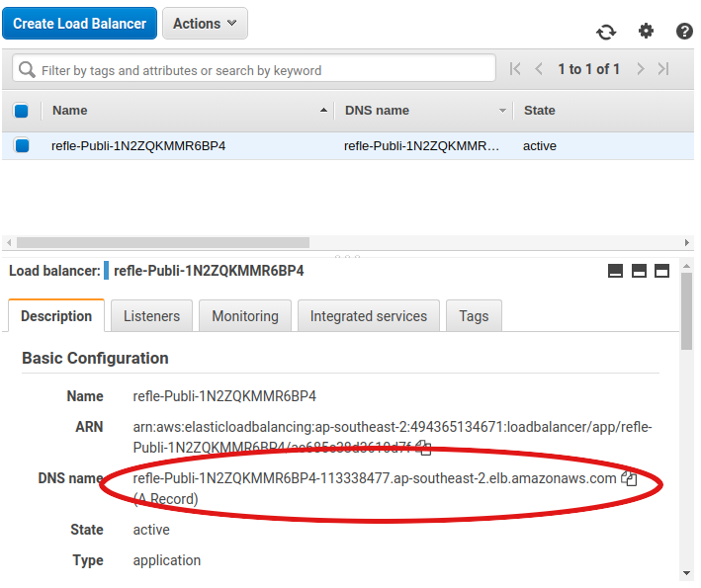Click the filter by tags search field
This screenshot has width=701, height=588.
(254, 68)
